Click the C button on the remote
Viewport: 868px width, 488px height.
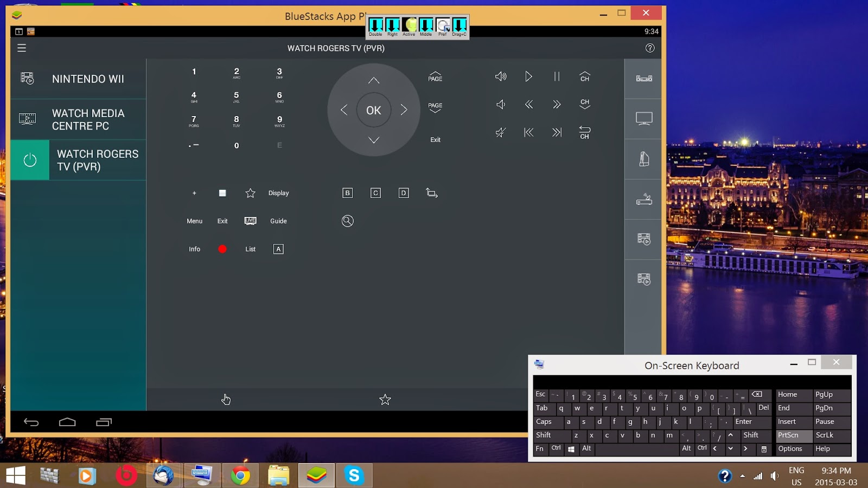(x=375, y=193)
